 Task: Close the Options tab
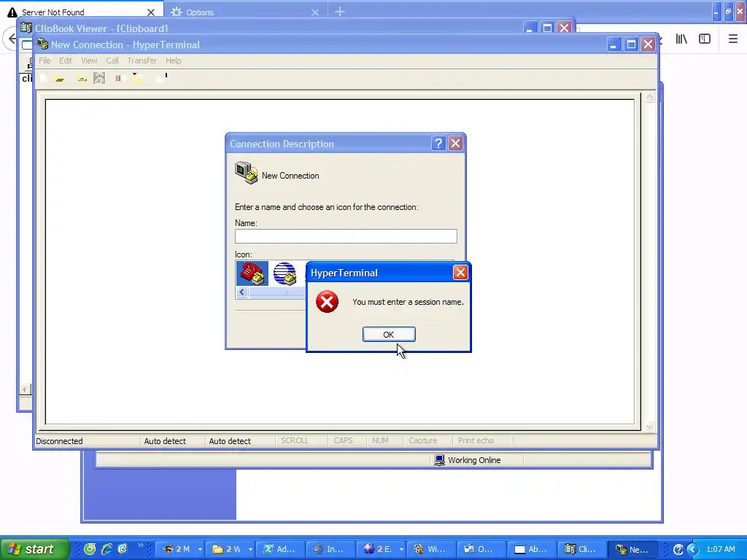pyautogui.click(x=315, y=12)
